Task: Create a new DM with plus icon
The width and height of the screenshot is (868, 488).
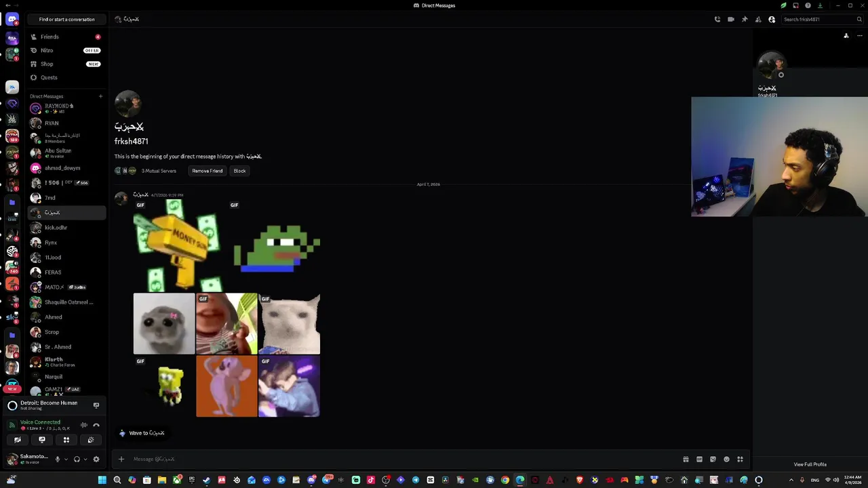Action: pos(100,96)
